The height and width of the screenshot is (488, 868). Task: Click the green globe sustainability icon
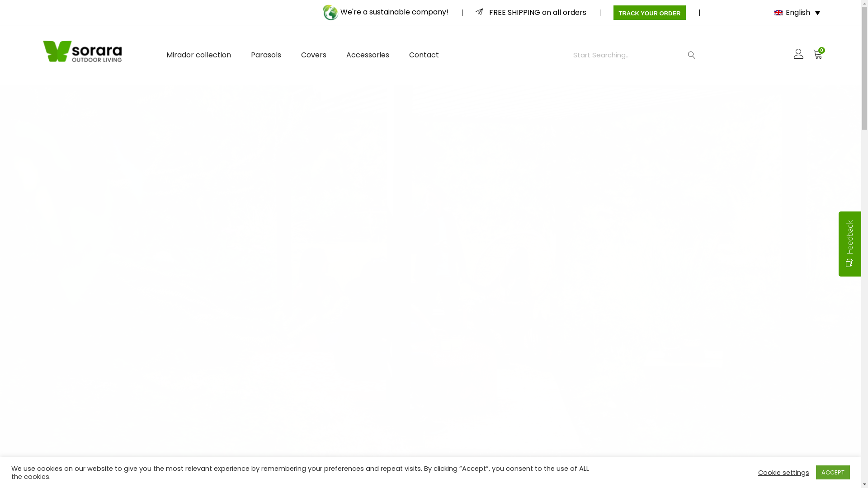coord(330,13)
